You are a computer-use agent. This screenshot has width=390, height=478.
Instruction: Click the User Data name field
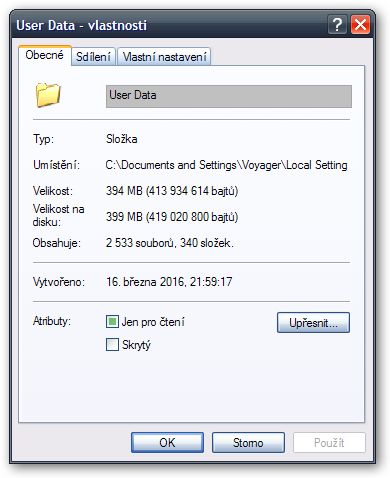(x=229, y=96)
